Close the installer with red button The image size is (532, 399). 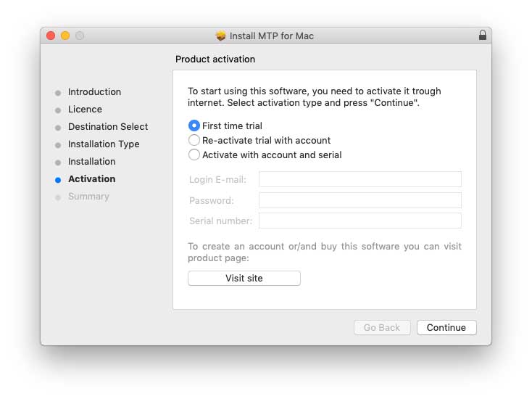click(x=51, y=36)
